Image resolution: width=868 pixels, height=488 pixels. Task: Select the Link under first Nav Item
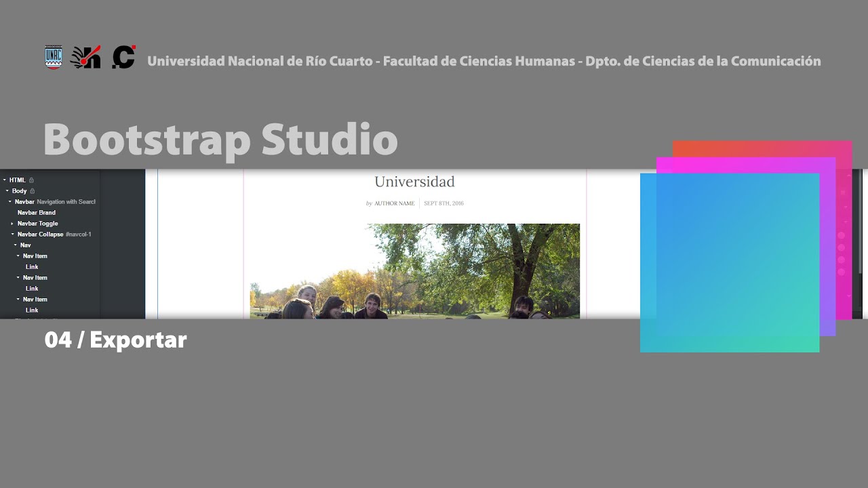coord(50,267)
